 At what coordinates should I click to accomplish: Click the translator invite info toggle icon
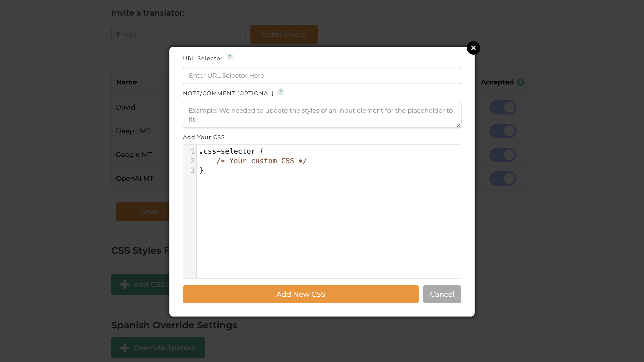click(x=521, y=82)
